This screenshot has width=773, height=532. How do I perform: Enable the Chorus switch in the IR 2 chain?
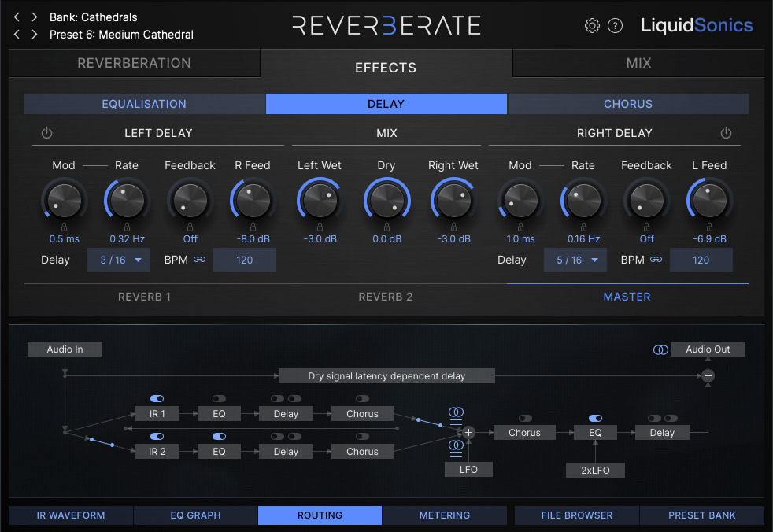[x=362, y=436]
